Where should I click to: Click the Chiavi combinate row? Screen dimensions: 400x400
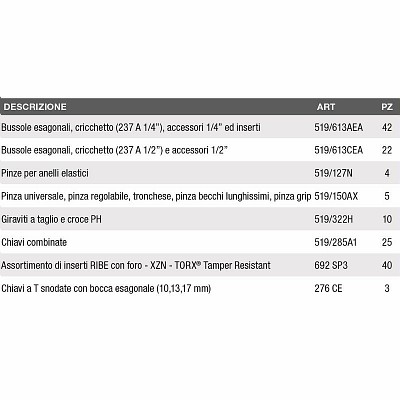(x=200, y=242)
